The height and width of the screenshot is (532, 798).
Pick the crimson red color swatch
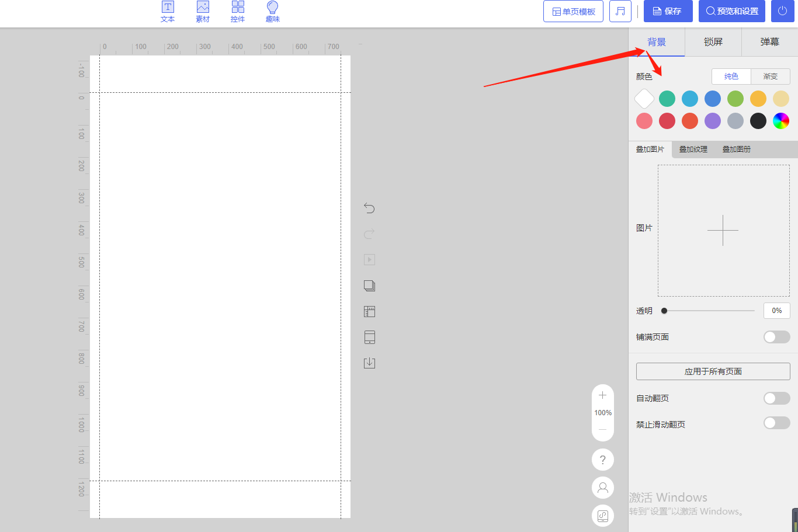[x=667, y=121]
